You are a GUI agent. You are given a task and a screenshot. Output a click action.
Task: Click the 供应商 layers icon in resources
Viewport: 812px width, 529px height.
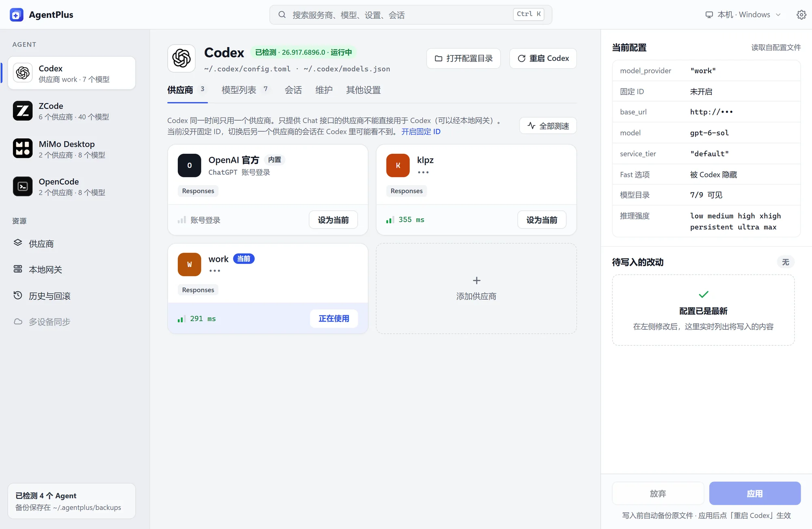click(x=18, y=243)
